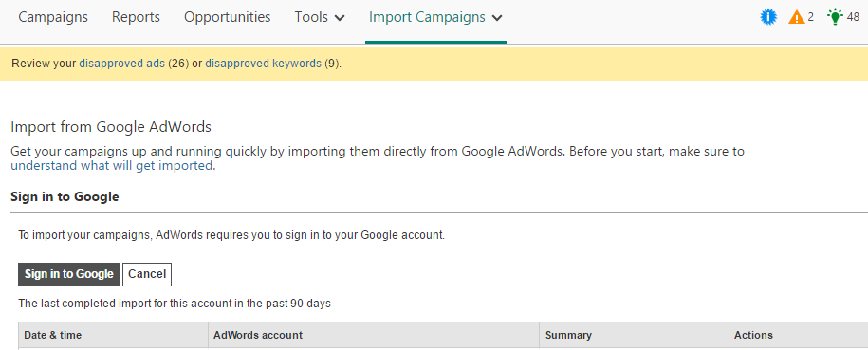This screenshot has width=868, height=350.
Task: Click the Import from Google AdWords heading
Action: tap(111, 127)
